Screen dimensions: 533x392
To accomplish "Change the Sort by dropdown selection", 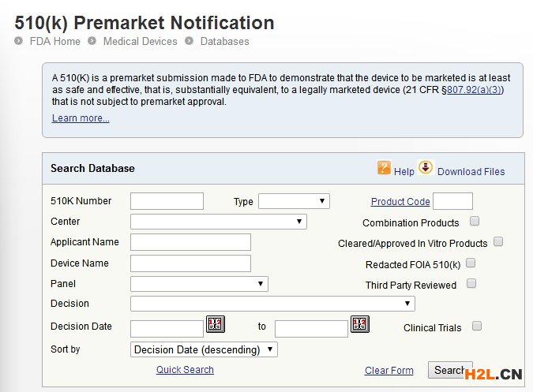I will 204,349.
